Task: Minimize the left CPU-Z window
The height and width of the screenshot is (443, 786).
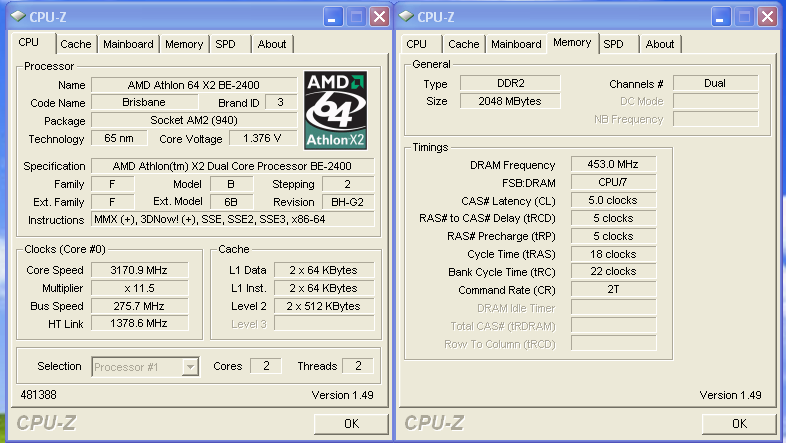Action: coord(331,17)
